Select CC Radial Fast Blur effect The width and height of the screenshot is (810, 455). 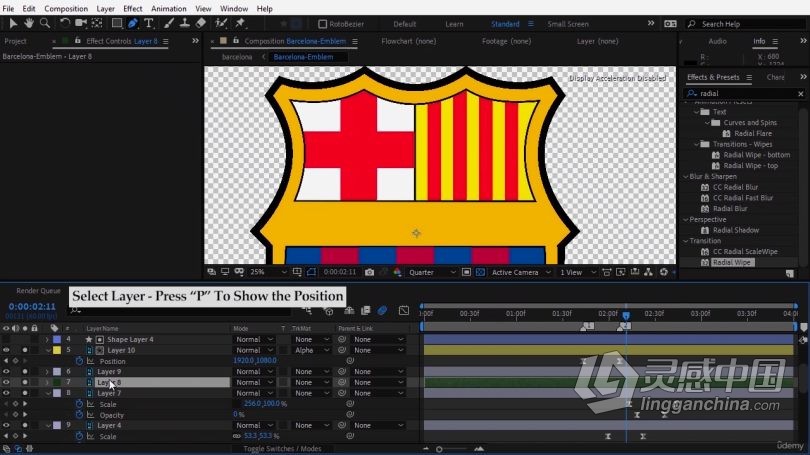coord(743,198)
